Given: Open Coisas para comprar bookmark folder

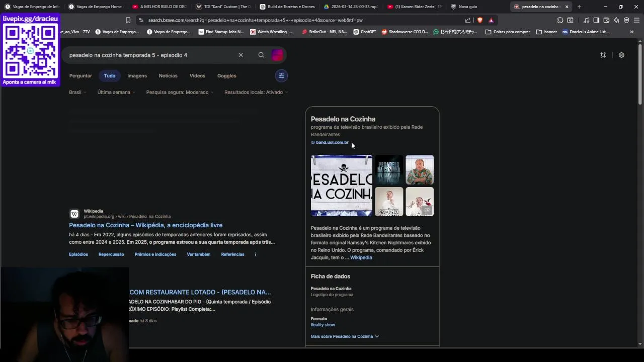Looking at the screenshot, I should [508, 32].
